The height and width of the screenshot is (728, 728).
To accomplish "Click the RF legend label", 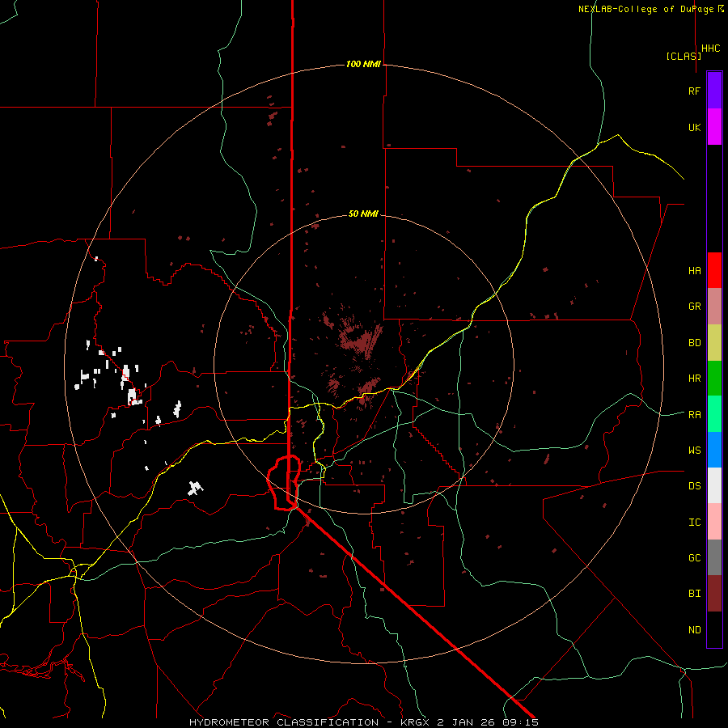I will 694,91.
